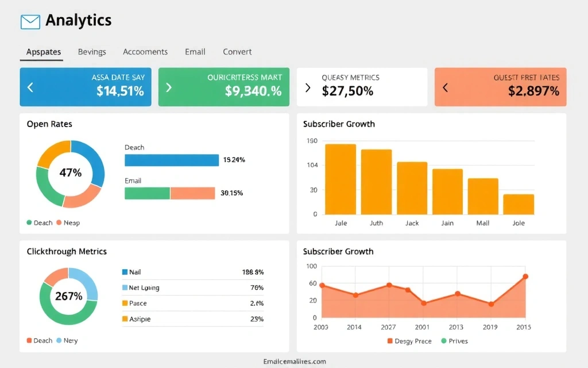Click the green Deach legend dot under Open Rates
The width and height of the screenshot is (588, 368).
29,223
